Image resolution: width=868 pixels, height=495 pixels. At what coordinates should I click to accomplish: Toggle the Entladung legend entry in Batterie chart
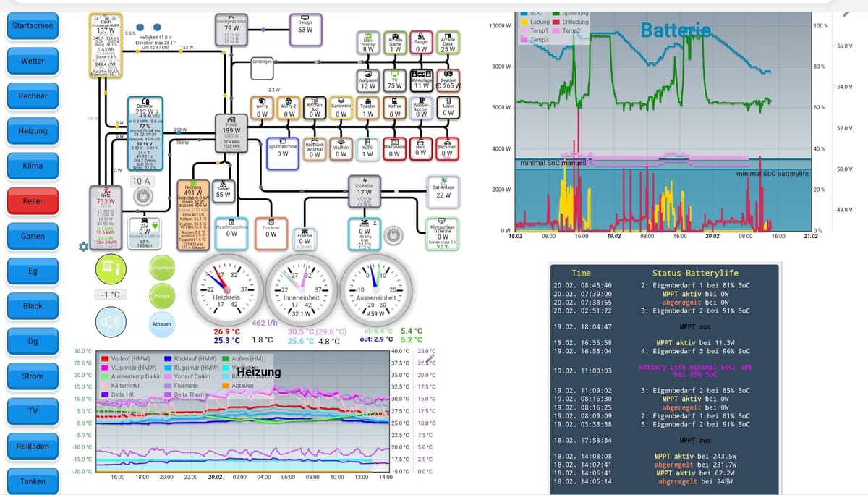click(569, 22)
